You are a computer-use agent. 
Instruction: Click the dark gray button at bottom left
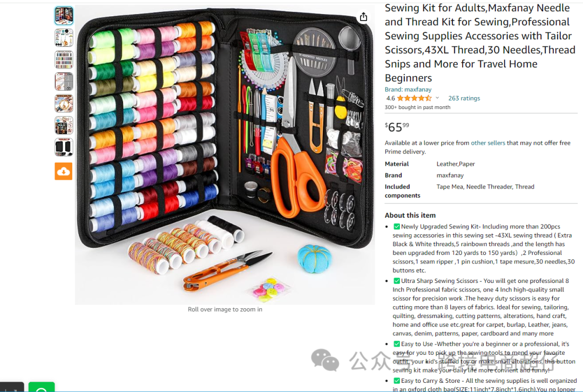pos(12,387)
